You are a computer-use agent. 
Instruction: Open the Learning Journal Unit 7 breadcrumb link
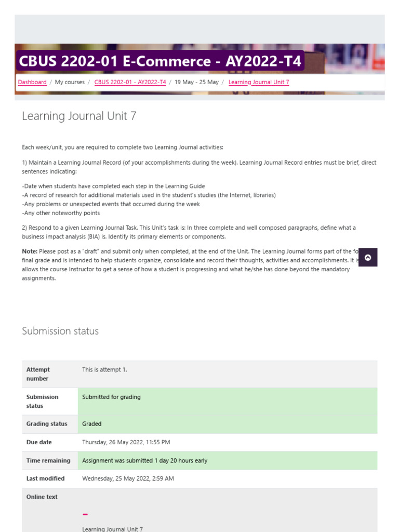point(259,82)
